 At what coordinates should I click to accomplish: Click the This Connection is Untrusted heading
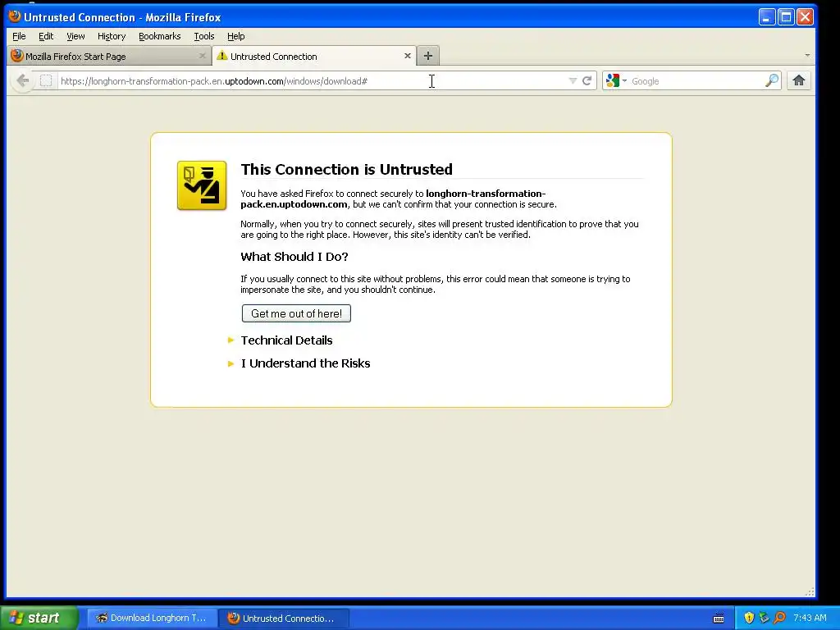[347, 169]
